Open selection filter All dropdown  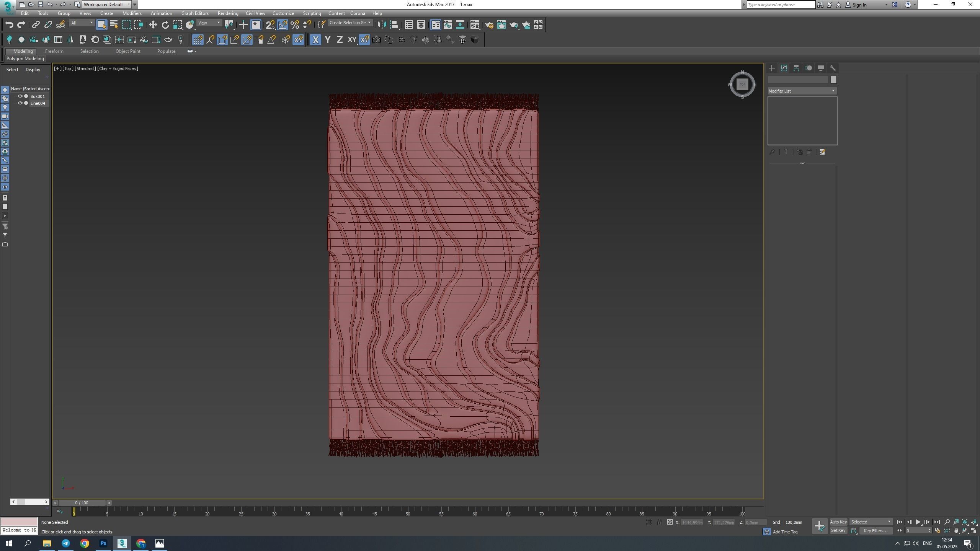point(82,23)
